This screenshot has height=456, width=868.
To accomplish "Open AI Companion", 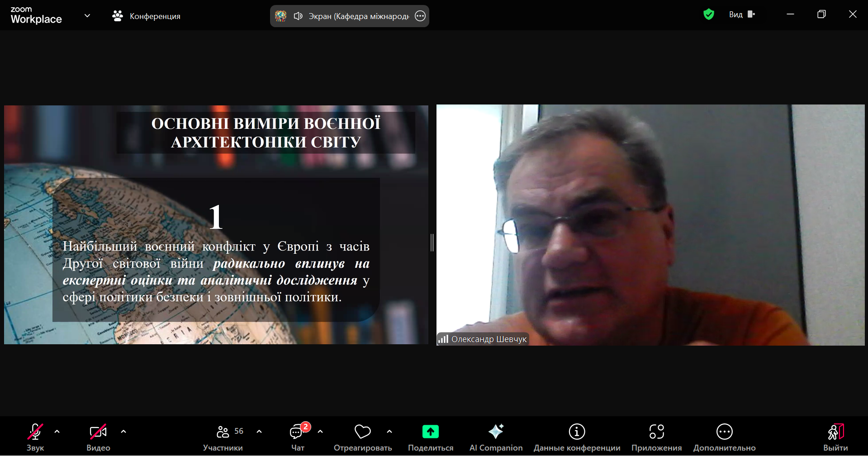I will click(x=496, y=437).
